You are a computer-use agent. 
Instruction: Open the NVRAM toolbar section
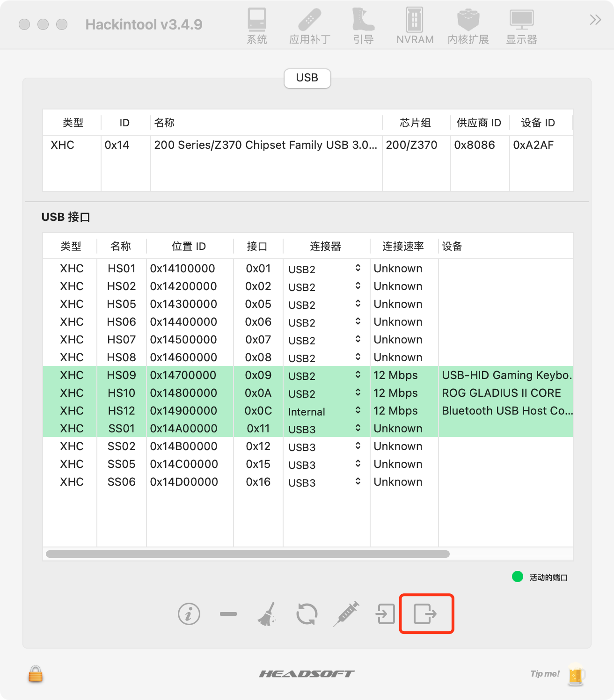415,26
